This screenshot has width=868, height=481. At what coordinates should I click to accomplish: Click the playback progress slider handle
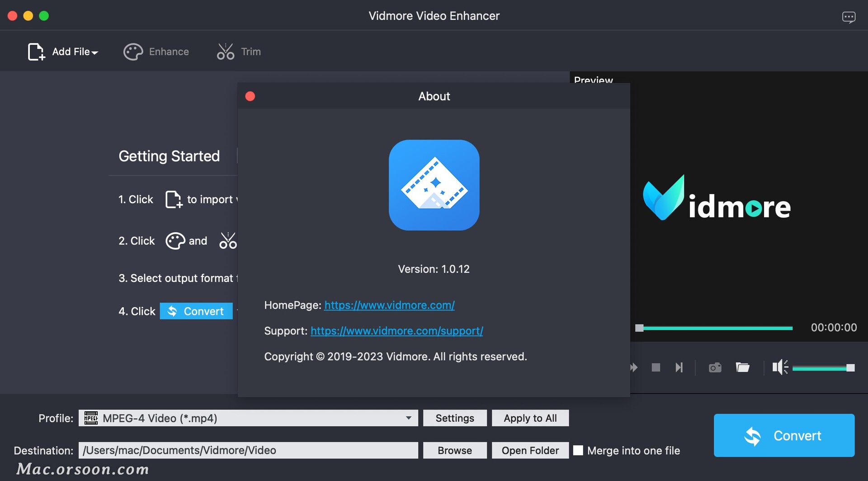coord(639,328)
